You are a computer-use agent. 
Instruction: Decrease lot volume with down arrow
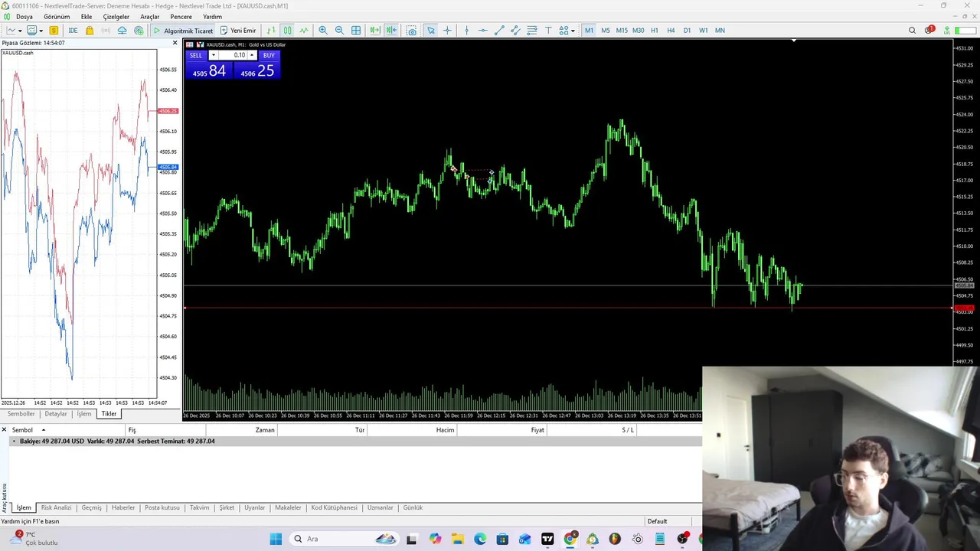[x=213, y=55]
